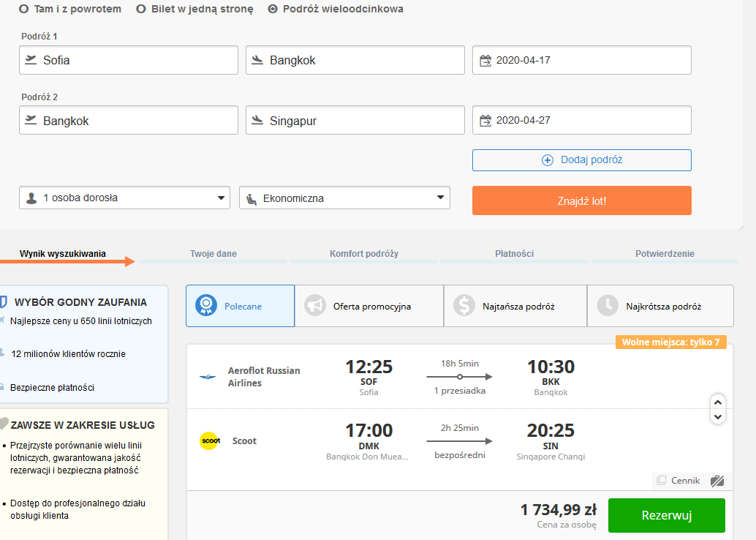Click the Znajdź lot! search button

click(582, 200)
